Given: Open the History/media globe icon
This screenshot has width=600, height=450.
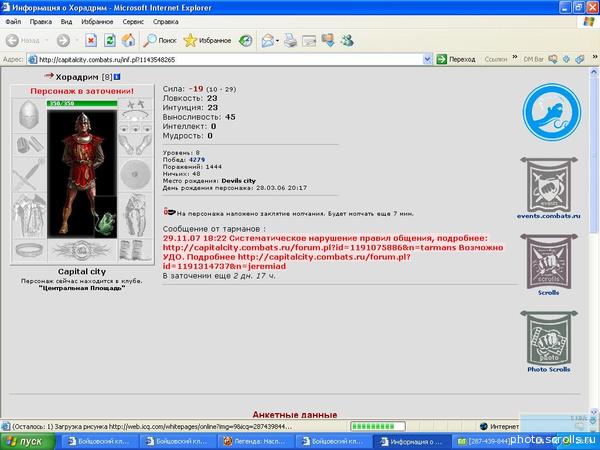Looking at the screenshot, I should click(x=245, y=40).
